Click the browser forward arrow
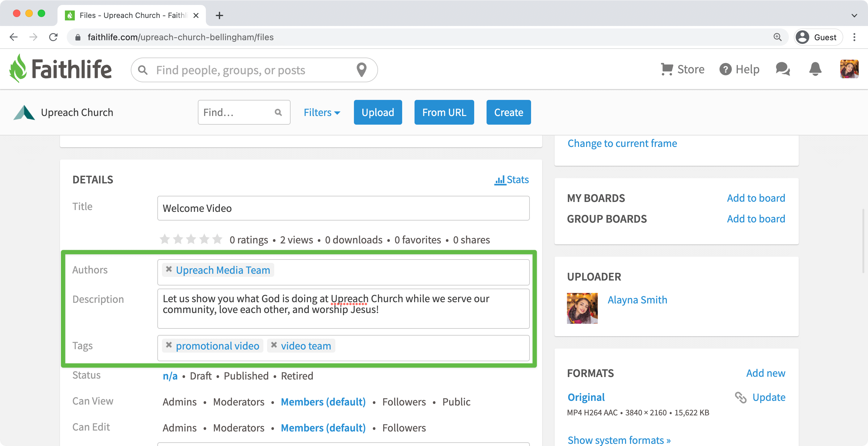The height and width of the screenshot is (446, 868). (x=33, y=37)
